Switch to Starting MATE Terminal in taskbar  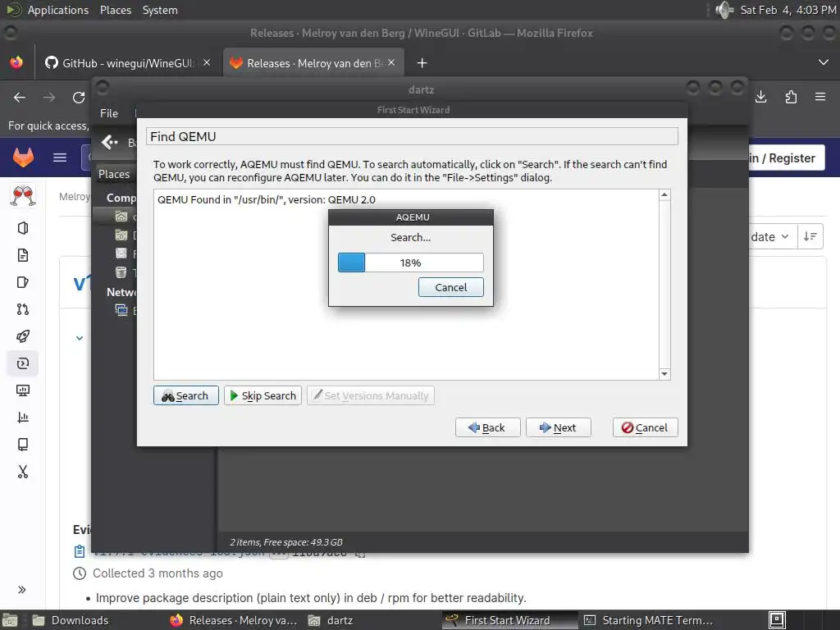tap(648, 620)
